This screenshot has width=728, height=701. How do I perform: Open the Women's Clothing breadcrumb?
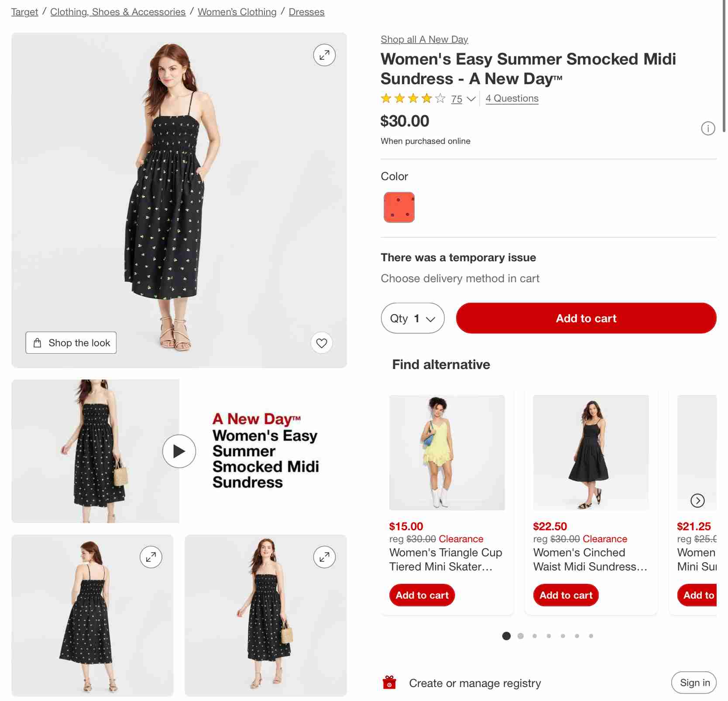click(237, 12)
